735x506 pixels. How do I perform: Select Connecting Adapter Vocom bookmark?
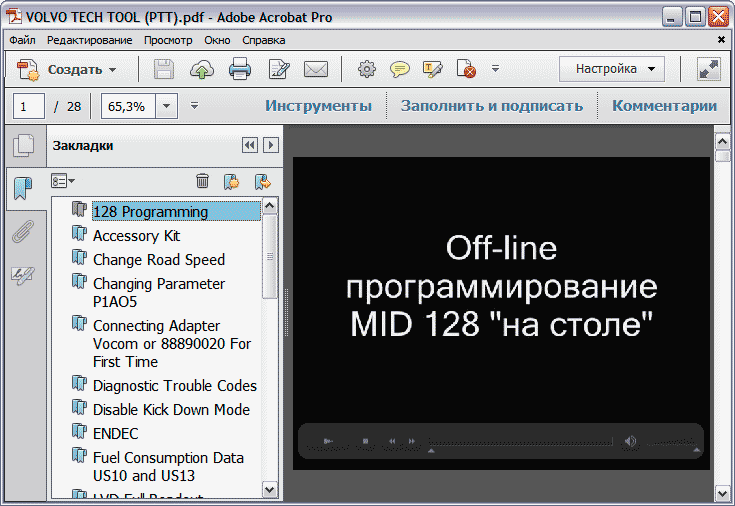[172, 344]
